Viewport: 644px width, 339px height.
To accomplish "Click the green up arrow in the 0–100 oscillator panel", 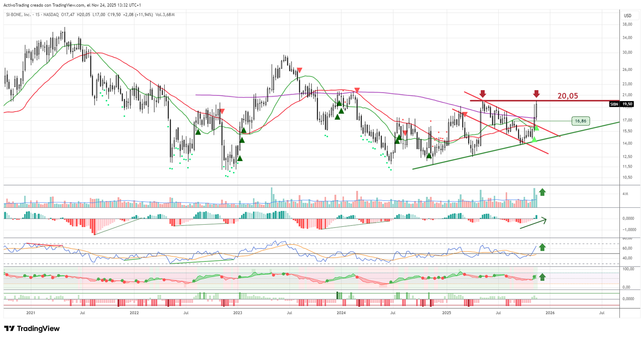I will click(542, 277).
